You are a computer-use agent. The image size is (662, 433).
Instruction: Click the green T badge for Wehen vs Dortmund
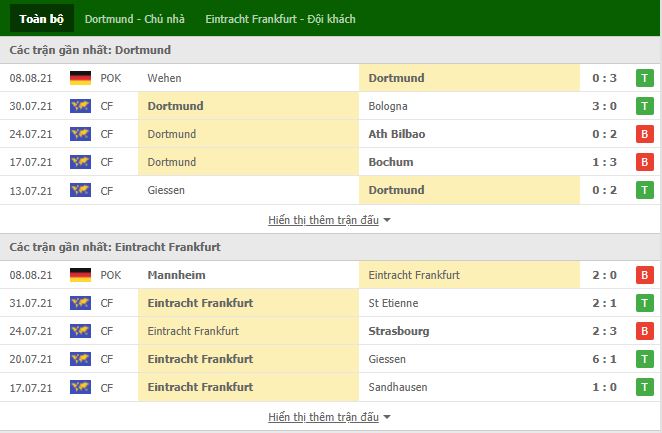(645, 78)
